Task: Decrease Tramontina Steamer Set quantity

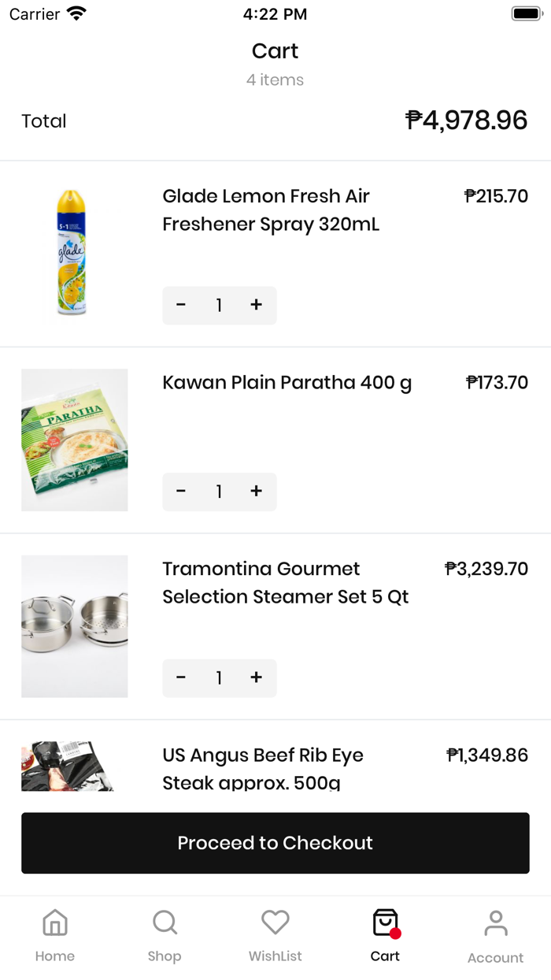Action: (181, 677)
